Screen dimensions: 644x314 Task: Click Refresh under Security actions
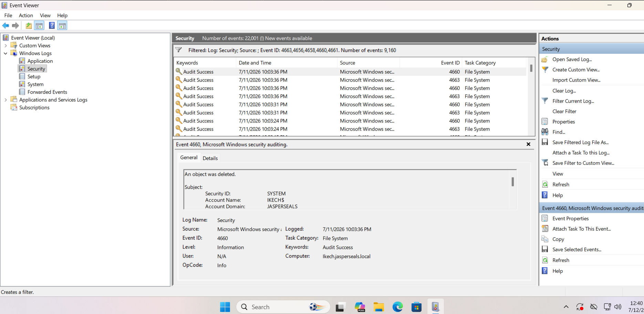point(561,185)
